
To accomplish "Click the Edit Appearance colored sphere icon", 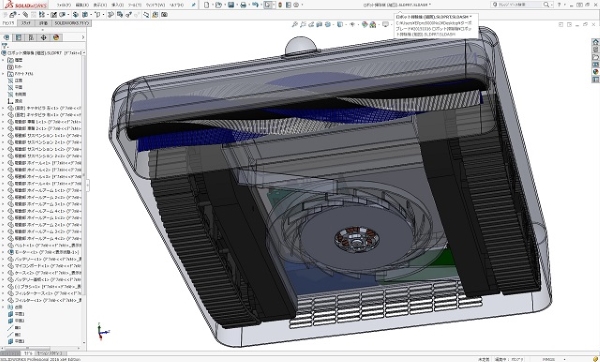I will tap(364, 24).
